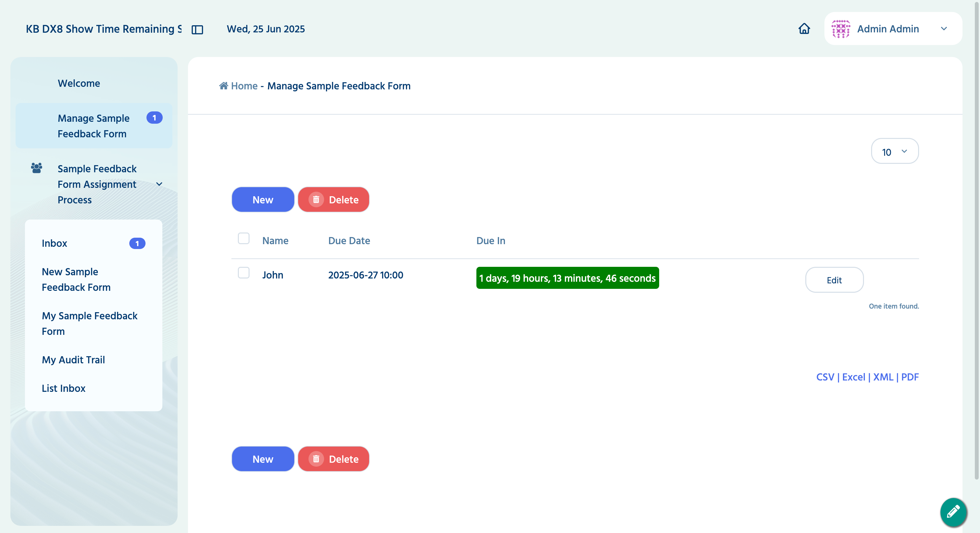This screenshot has width=980, height=533.
Task: Click the group users icon in sidebar
Action: point(37,168)
